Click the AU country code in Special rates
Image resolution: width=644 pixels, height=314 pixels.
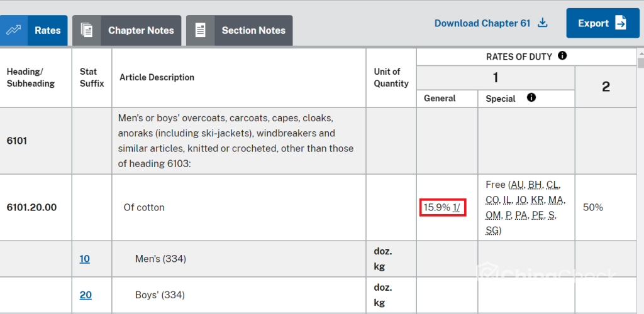[x=517, y=185]
